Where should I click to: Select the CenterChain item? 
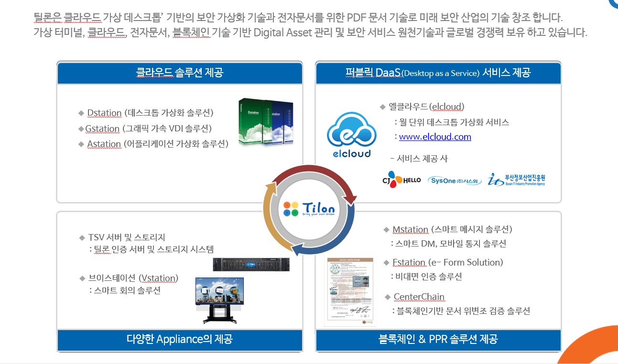[x=419, y=297]
